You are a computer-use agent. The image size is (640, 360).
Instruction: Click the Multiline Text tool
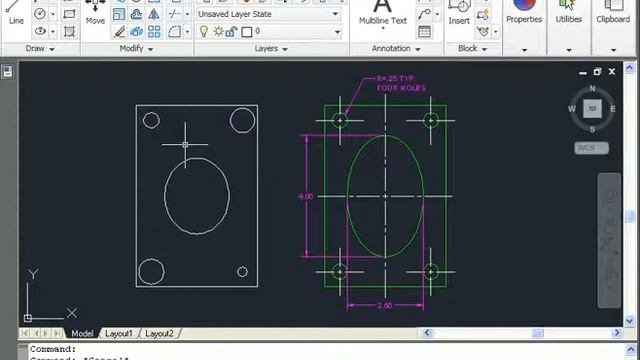click(382, 15)
